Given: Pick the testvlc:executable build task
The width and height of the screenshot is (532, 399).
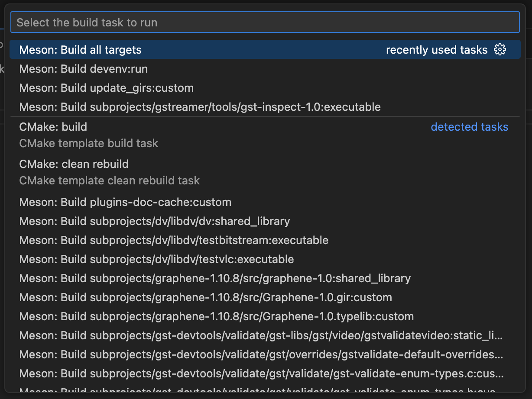Looking at the screenshot, I should coord(156,259).
